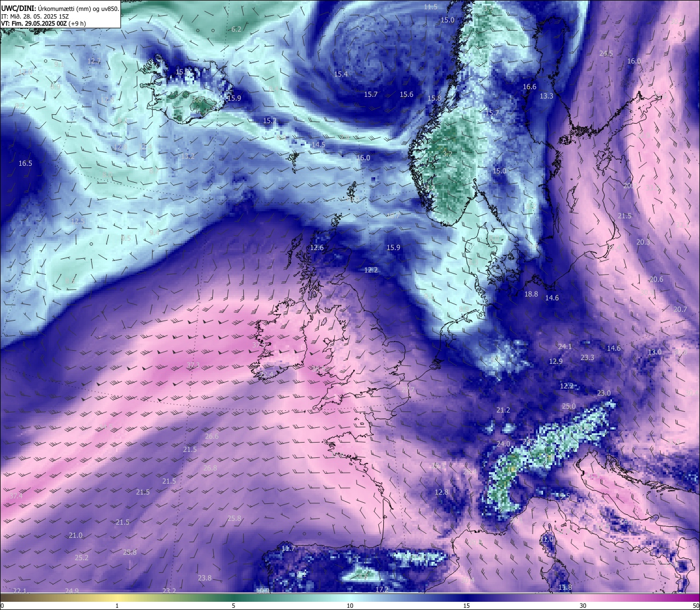Select the 22.1 value label
Screen dimensions: 700x610
[x=19, y=590]
